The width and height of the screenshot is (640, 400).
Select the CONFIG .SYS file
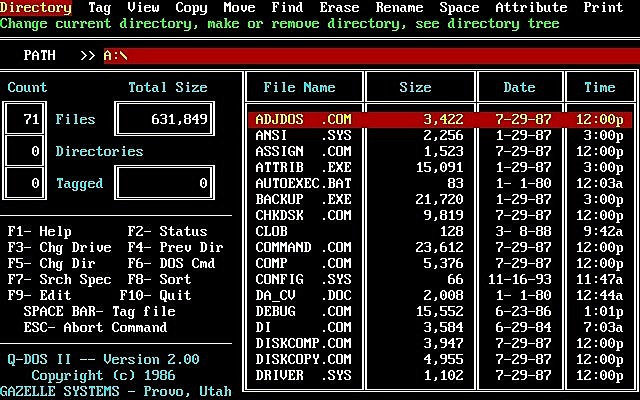coord(440,279)
